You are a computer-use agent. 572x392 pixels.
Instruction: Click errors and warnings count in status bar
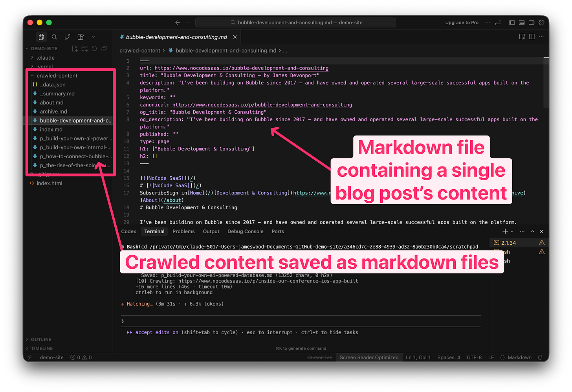81,358
